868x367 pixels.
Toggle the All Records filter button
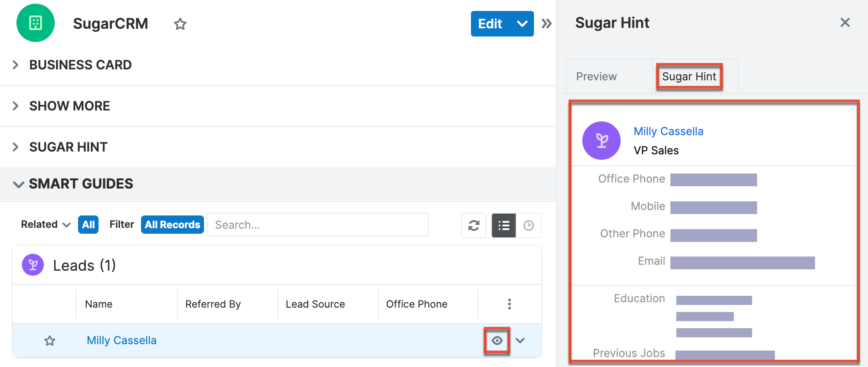(x=172, y=224)
